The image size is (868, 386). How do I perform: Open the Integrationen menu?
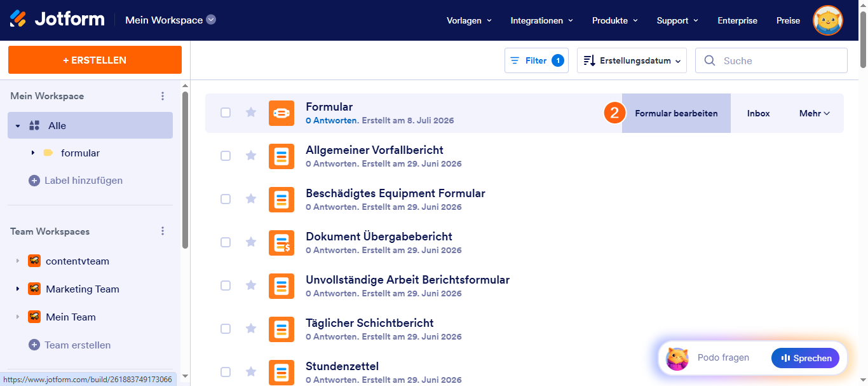point(542,20)
